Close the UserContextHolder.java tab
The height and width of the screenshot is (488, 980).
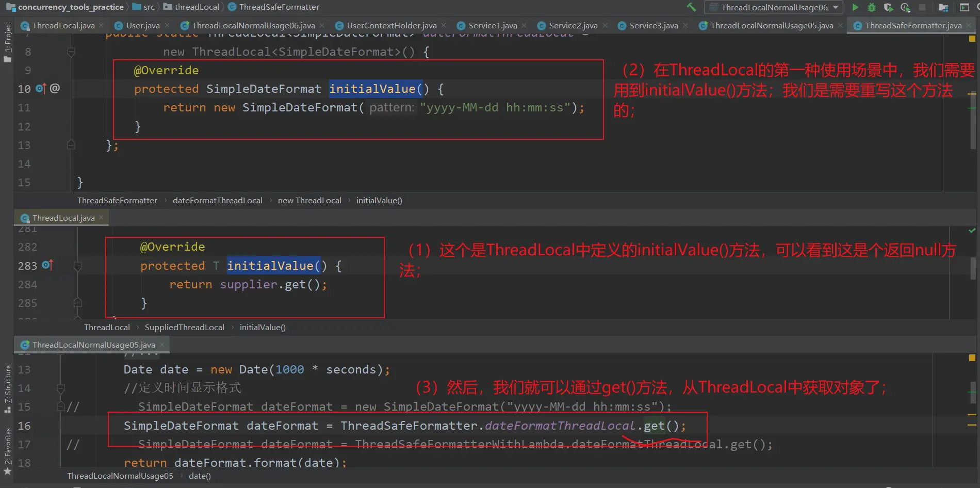click(x=444, y=25)
